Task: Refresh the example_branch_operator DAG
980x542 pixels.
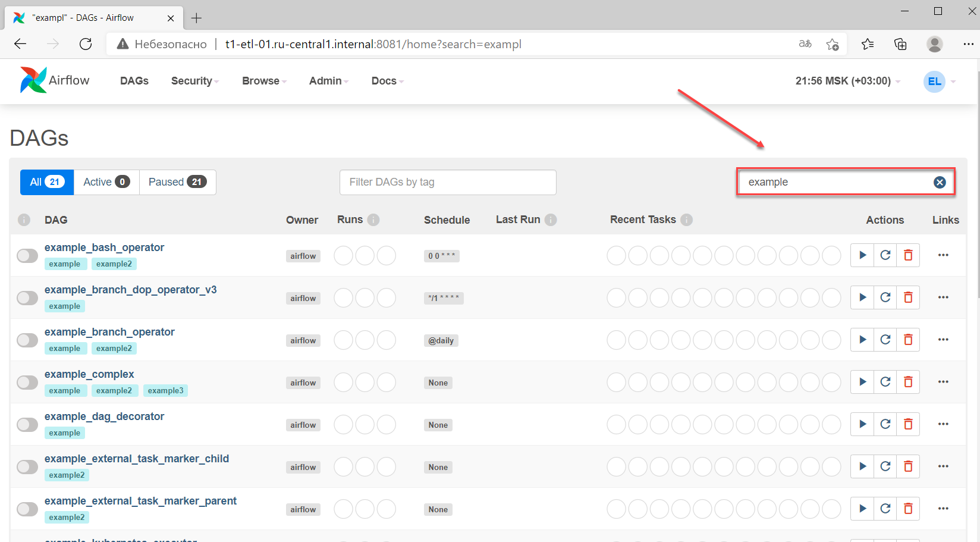Action: coord(885,340)
